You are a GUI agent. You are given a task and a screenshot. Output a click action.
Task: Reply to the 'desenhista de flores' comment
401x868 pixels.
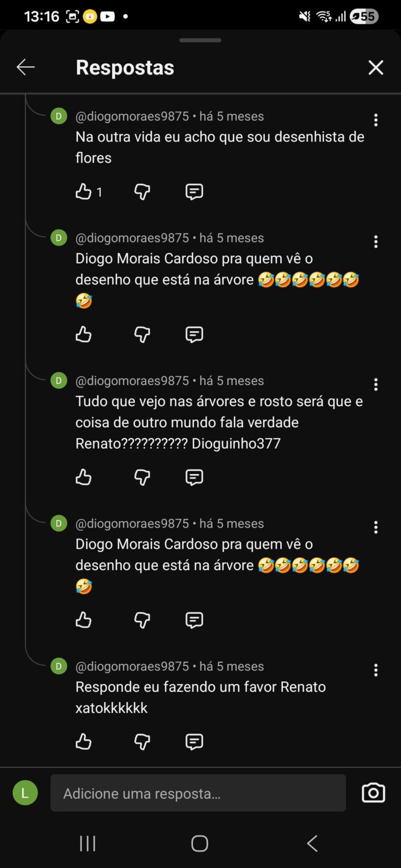click(194, 192)
